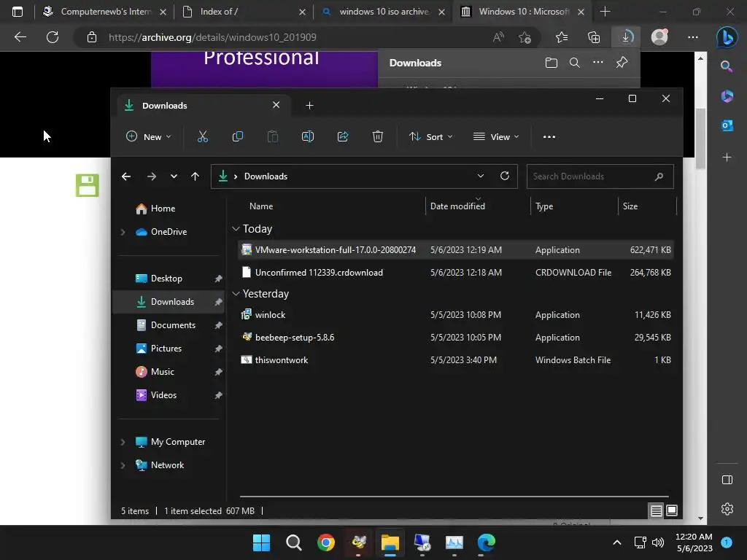Screen dimensions: 747x560
Task: Select Music in navigation pane
Action: point(169,372)
